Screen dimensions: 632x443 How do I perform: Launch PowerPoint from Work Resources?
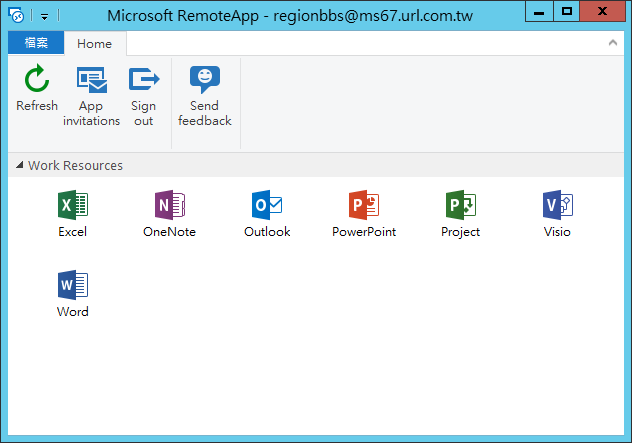pyautogui.click(x=364, y=214)
